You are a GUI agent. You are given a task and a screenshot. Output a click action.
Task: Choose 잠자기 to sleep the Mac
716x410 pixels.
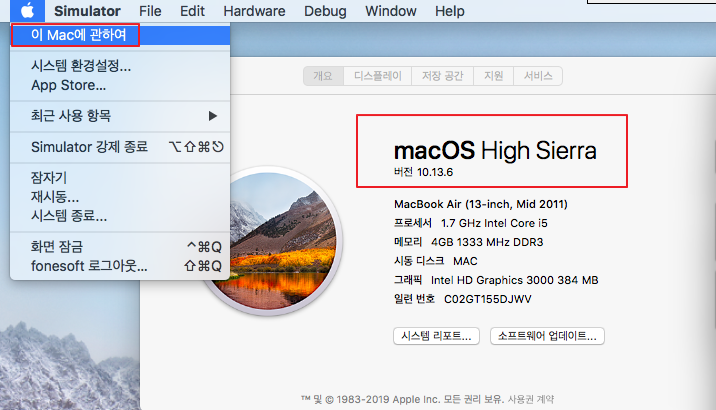coord(120,177)
